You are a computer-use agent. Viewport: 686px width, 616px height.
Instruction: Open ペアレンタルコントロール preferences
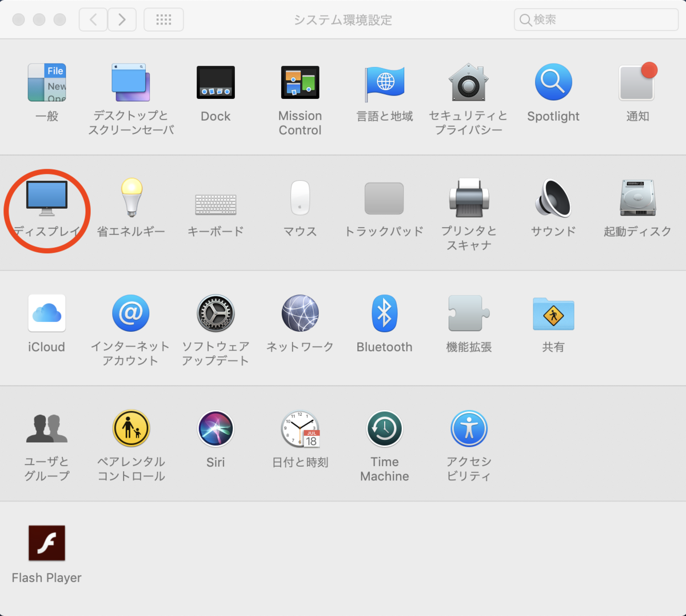pyautogui.click(x=131, y=428)
